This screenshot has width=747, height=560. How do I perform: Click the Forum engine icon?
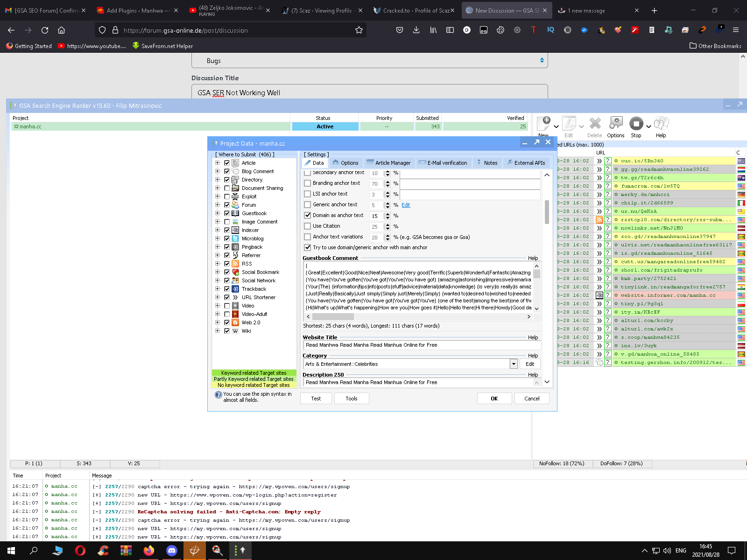[x=236, y=205]
